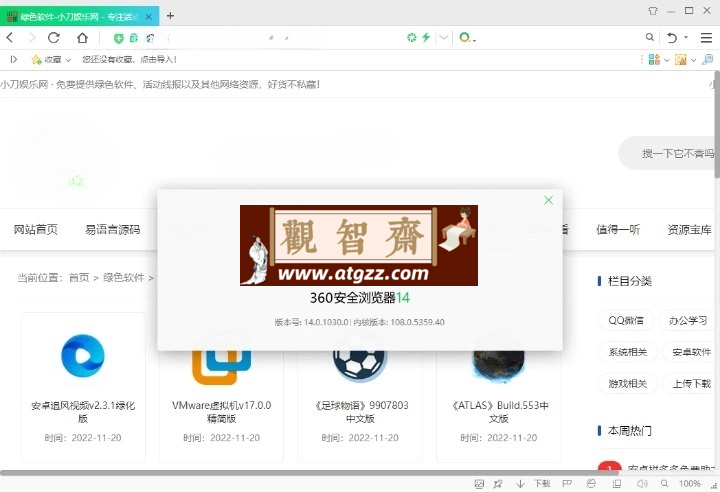720x492 pixels.
Task: Expand the undo closed-tab dropdown arrow
Action: click(686, 37)
